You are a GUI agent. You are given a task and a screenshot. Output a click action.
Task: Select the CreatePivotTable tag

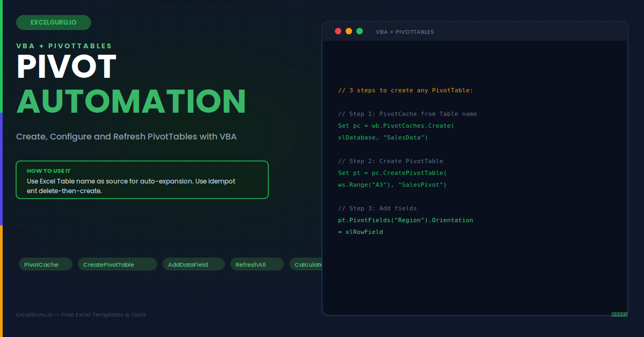click(117, 264)
